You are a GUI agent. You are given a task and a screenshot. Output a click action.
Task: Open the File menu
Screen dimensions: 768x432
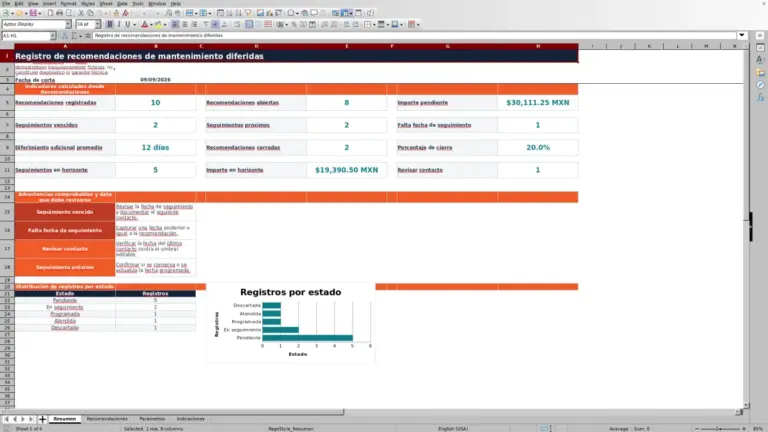pyautogui.click(x=5, y=3)
